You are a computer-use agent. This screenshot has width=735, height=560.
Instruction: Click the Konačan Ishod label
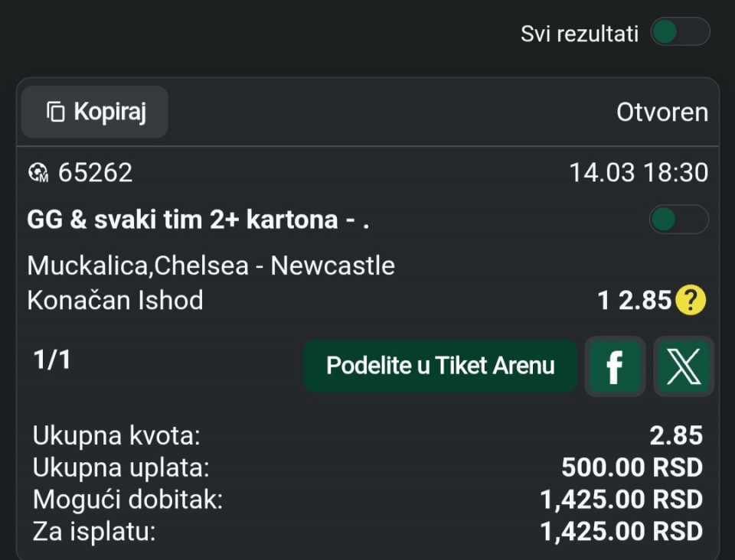coord(115,300)
